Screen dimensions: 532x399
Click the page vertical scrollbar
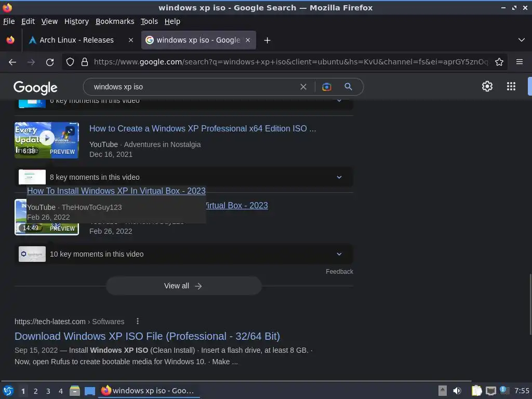point(530,304)
